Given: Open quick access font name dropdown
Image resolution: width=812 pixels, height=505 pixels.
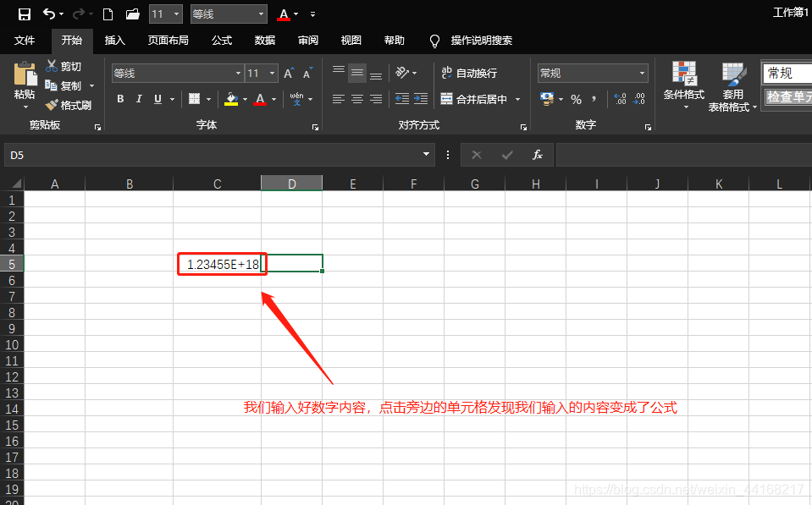Looking at the screenshot, I should (x=261, y=14).
